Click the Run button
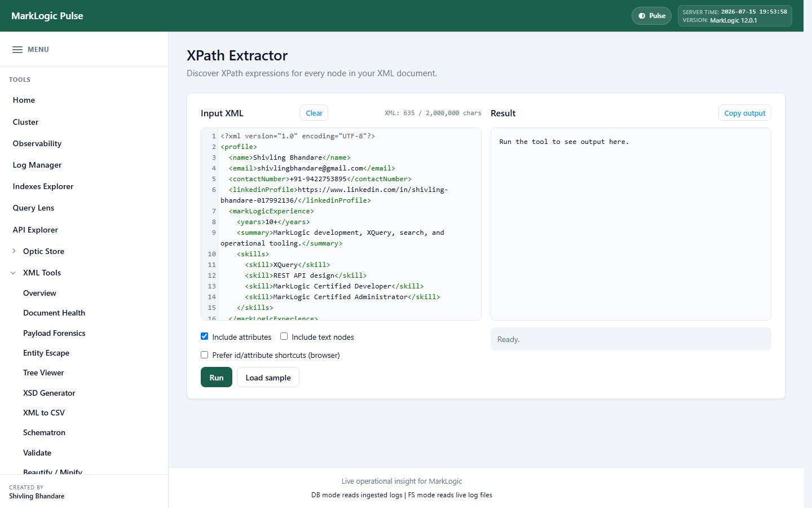Screen dimensions: 812x508 click(x=217, y=377)
